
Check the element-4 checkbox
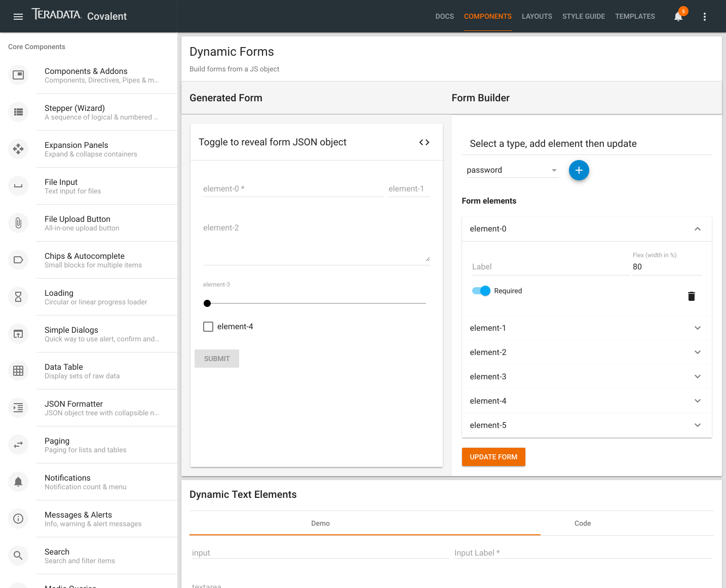pos(208,327)
